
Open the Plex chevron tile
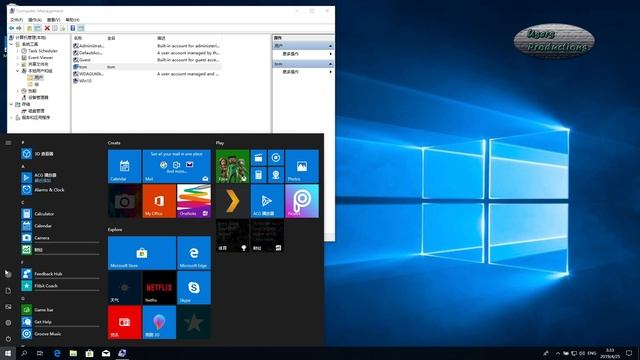pos(233,201)
